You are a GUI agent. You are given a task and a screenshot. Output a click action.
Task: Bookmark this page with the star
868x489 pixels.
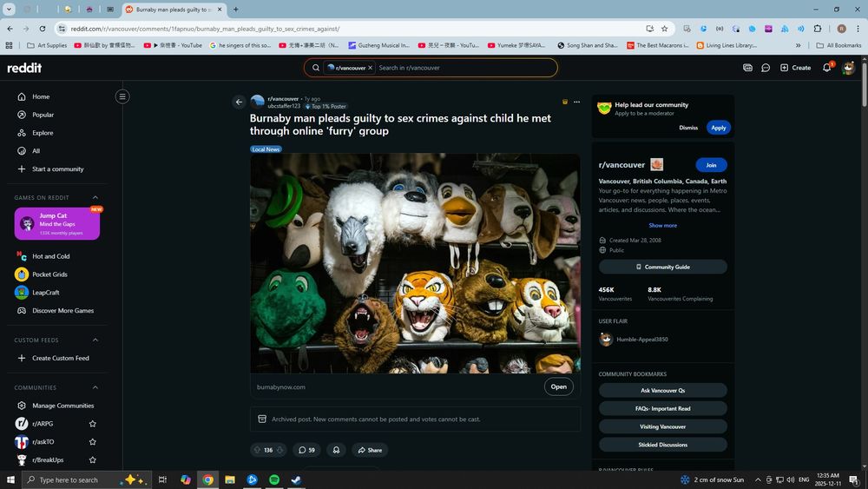(664, 29)
